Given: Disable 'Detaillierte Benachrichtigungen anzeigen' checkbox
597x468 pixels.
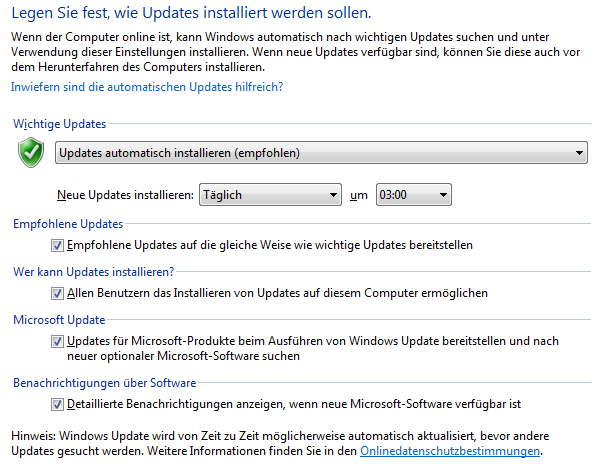Looking at the screenshot, I should click(57, 404).
